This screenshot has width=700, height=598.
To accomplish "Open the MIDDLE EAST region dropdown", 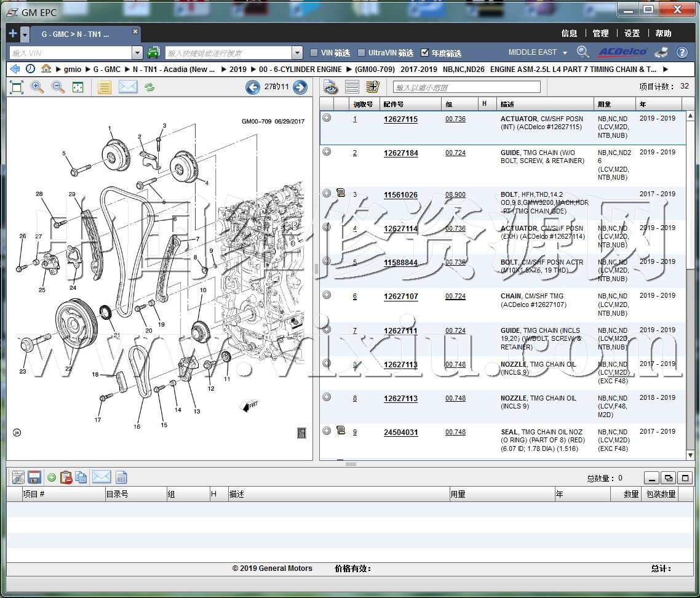I will (538, 52).
